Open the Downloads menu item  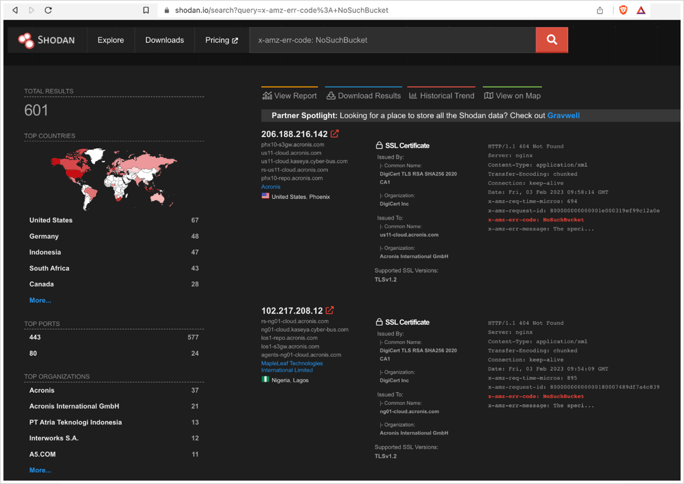tap(164, 41)
